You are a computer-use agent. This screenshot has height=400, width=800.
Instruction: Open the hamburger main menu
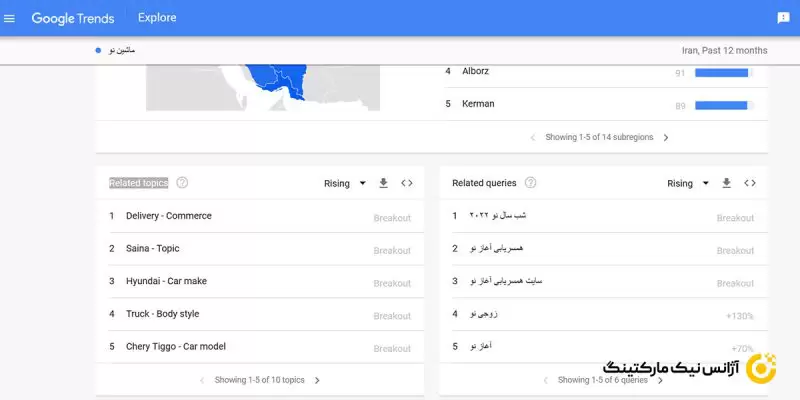[10, 18]
